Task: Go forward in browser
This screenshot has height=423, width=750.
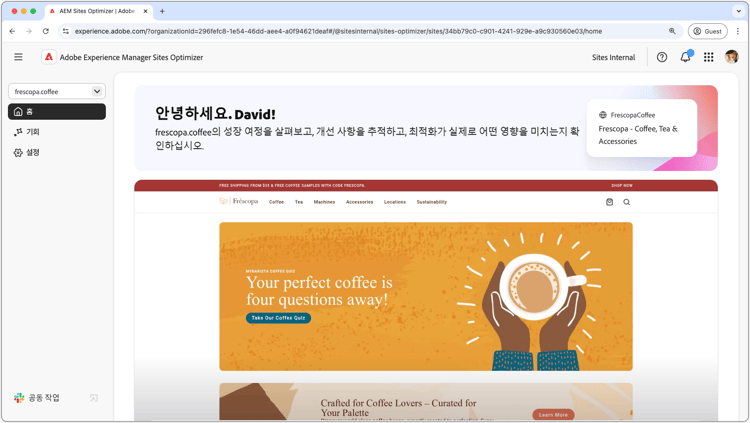Action: click(x=29, y=31)
